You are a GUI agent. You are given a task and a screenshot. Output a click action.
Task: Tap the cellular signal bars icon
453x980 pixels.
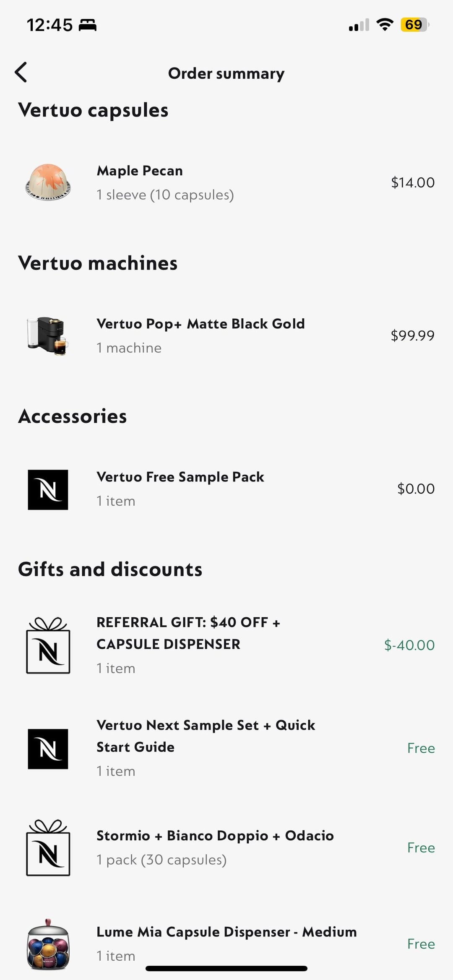click(x=359, y=25)
